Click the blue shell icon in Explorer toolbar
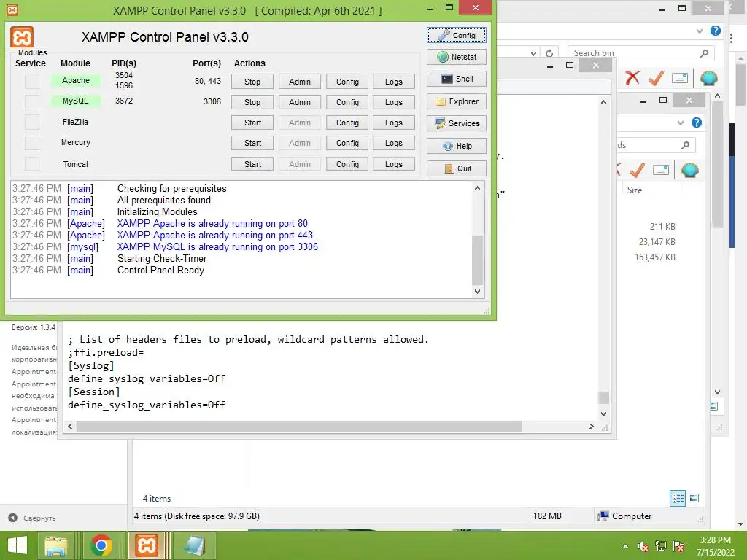This screenshot has height=560, width=747. pyautogui.click(x=709, y=77)
